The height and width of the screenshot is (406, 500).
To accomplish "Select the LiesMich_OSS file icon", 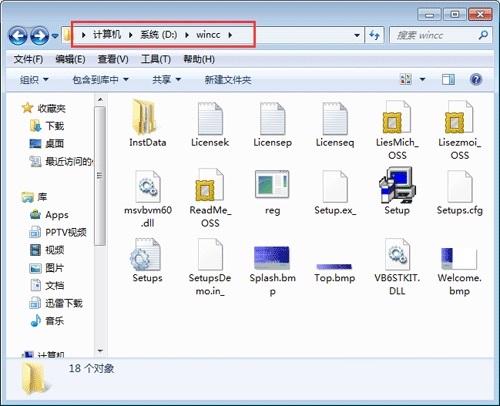I will pyautogui.click(x=397, y=117).
